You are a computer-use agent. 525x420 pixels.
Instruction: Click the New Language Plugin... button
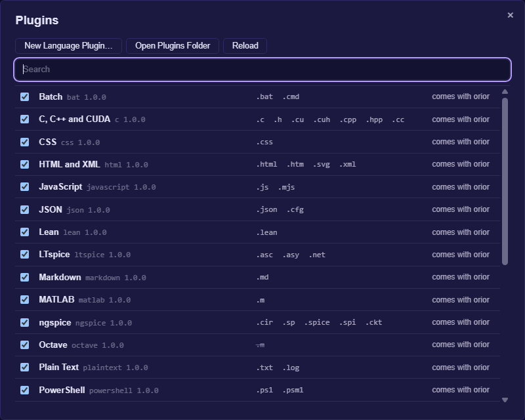click(x=68, y=46)
